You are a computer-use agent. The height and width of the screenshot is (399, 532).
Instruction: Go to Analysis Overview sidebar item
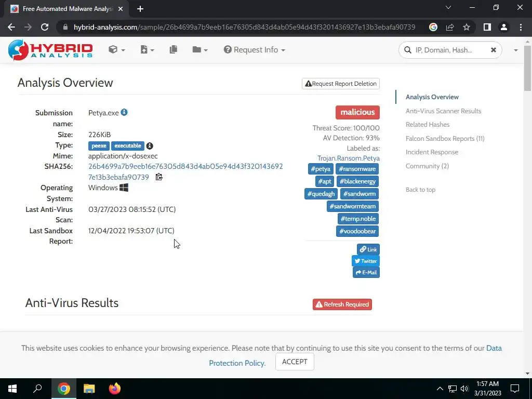point(432,97)
